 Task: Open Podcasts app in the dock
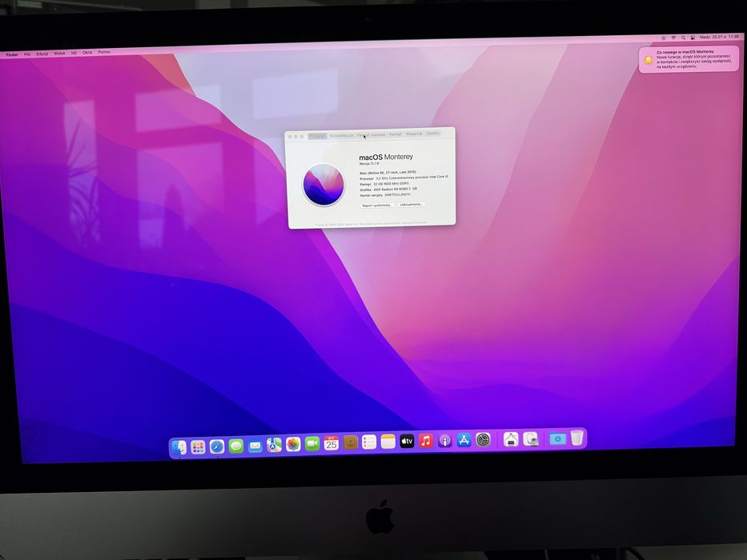click(445, 441)
